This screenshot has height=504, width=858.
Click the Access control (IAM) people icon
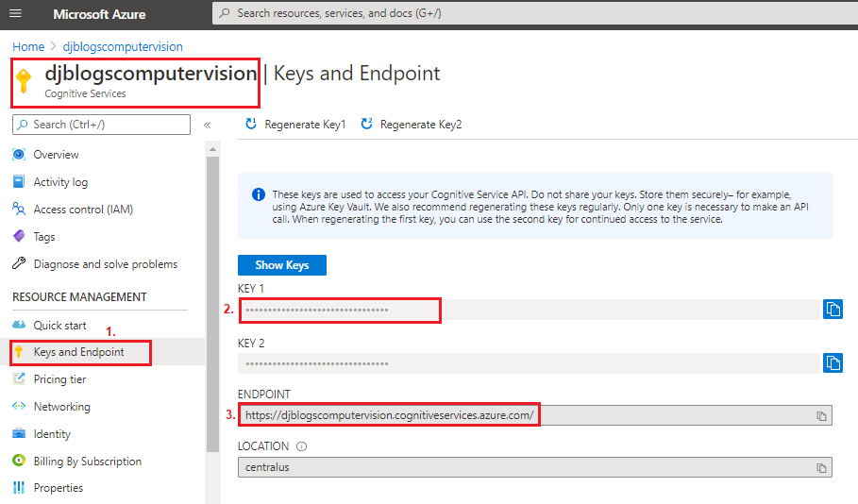click(19, 209)
